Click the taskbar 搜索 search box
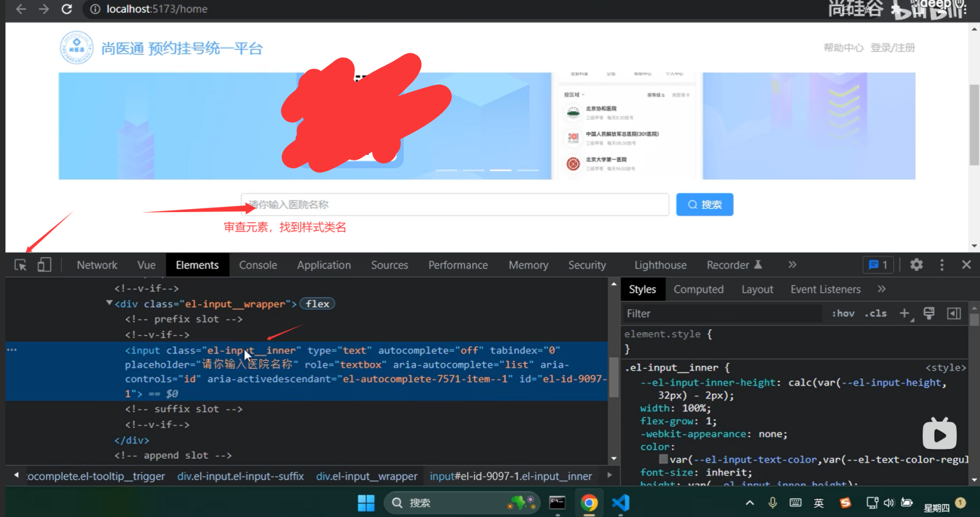Viewport: 980px width, 517px height. point(461,503)
